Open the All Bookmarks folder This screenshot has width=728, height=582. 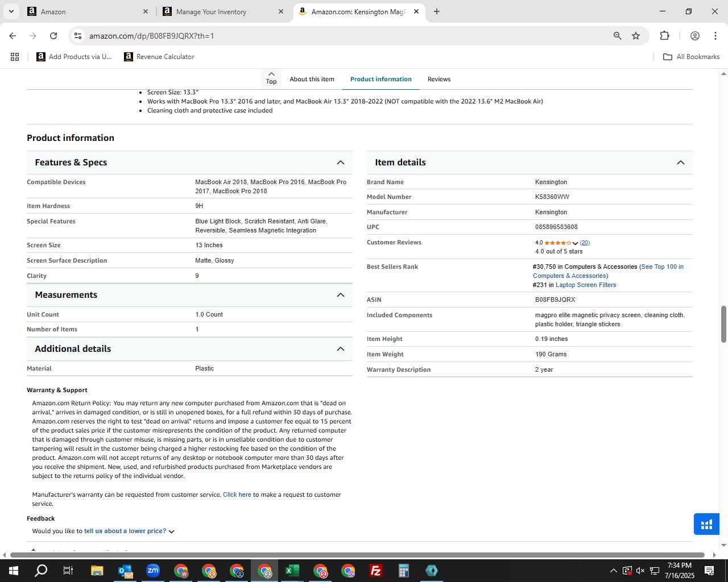pos(692,57)
